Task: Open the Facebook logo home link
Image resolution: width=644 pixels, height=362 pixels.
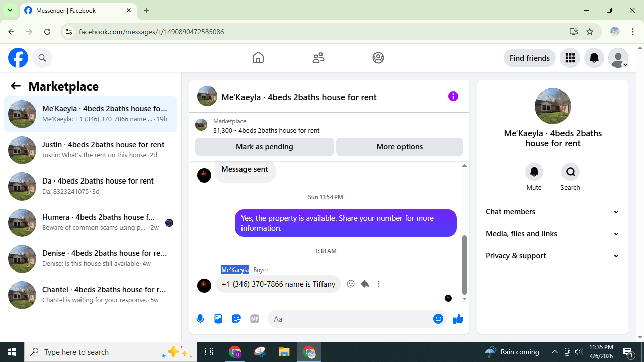Action: click(18, 58)
